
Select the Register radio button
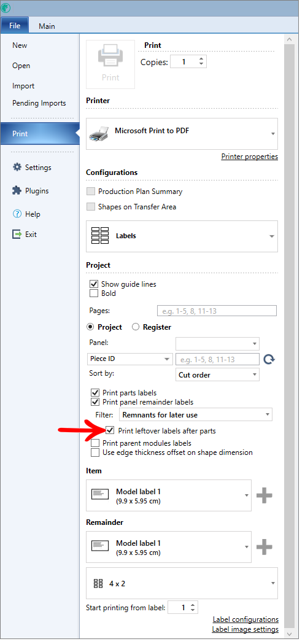click(x=136, y=327)
